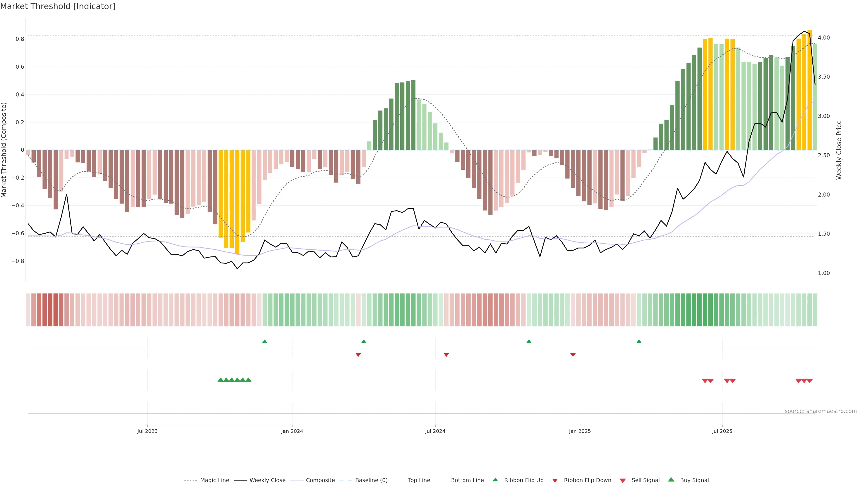
Task: Click the Market Threshold [Indicator] title
Action: click(58, 6)
